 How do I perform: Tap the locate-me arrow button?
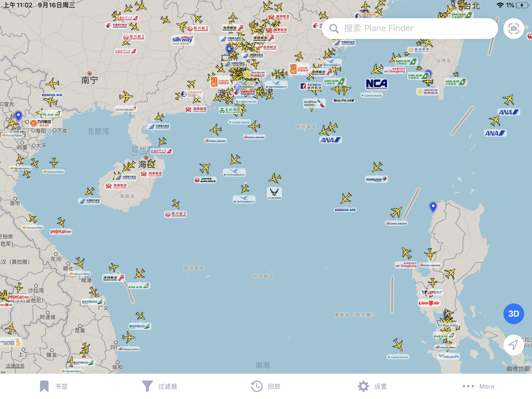pyautogui.click(x=514, y=345)
